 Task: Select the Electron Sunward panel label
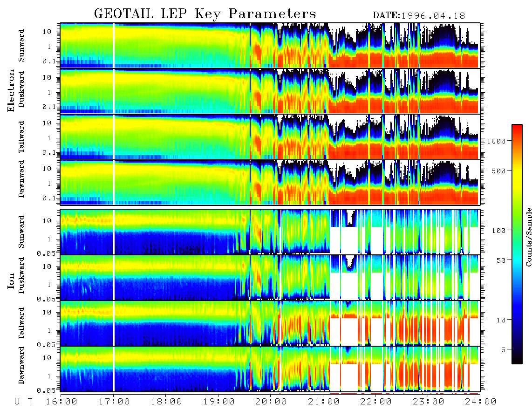[x=21, y=46]
